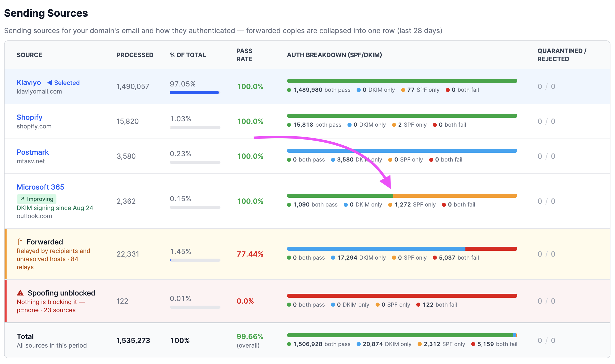This screenshot has width=615, height=364.
Task: Click the blue DKIM-only segment of the Forwarded bar
Action: (376, 249)
